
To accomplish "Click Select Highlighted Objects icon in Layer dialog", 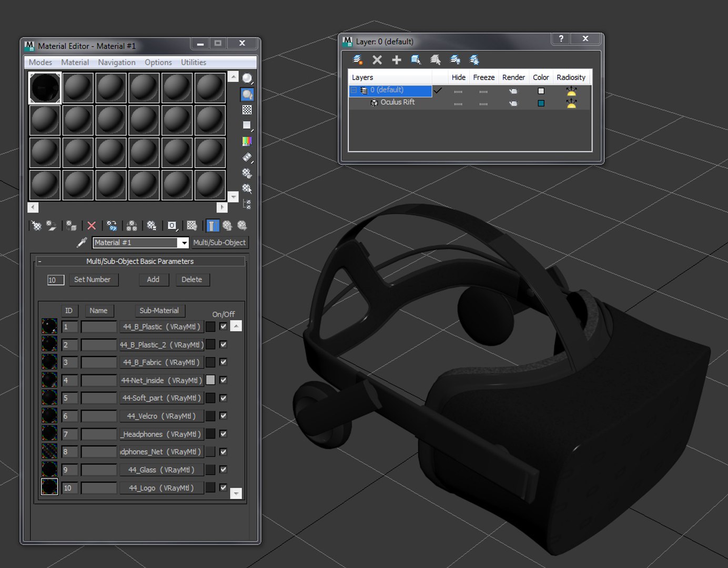I will 416,60.
